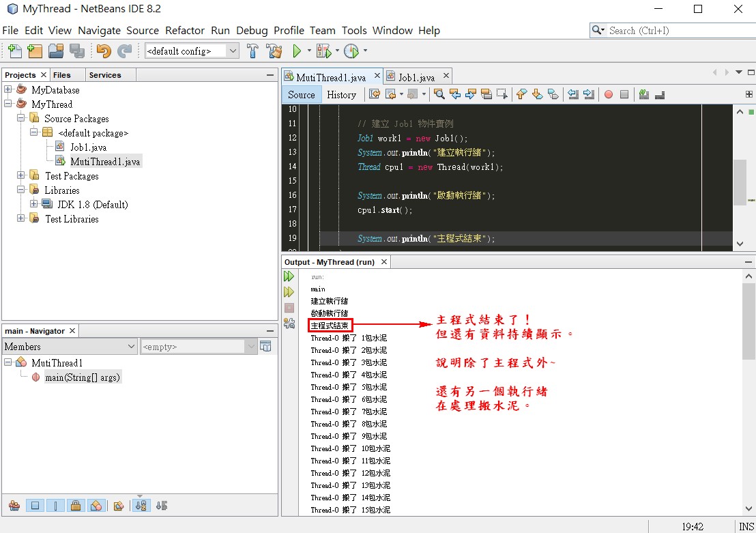Open the Refactor menu
The width and height of the screenshot is (756, 533).
click(185, 31)
